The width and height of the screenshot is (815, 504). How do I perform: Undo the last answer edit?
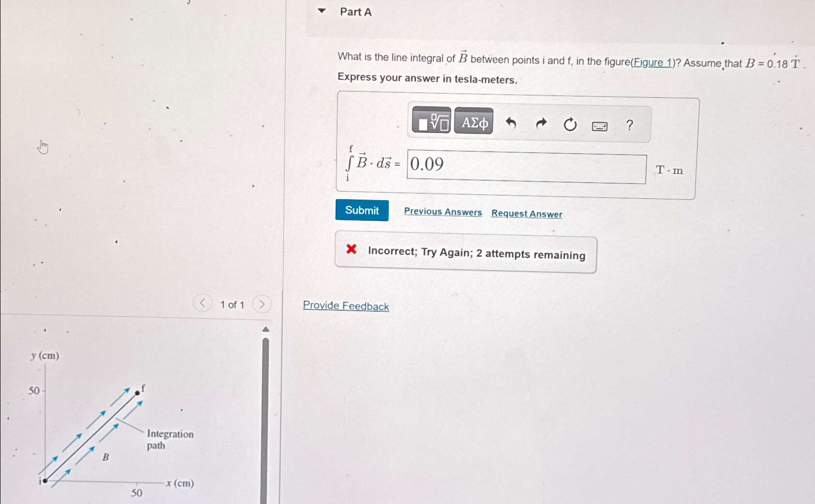click(x=511, y=124)
